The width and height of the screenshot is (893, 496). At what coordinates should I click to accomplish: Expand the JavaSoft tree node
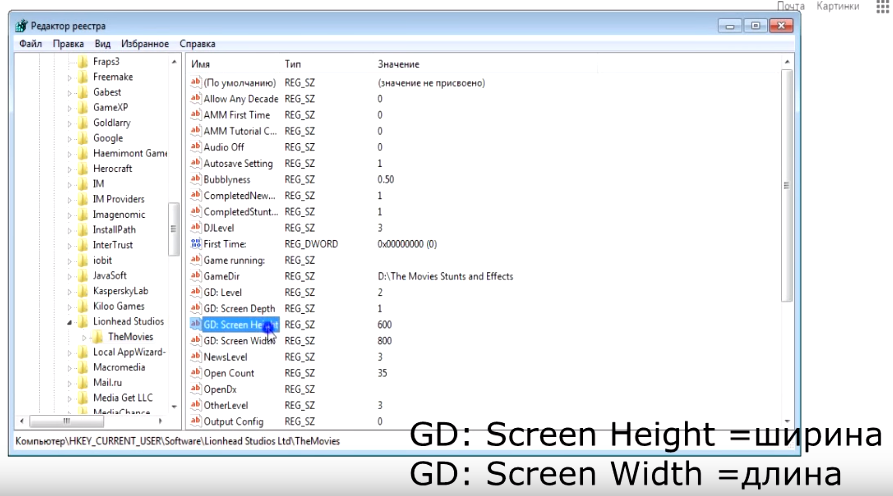(69, 276)
